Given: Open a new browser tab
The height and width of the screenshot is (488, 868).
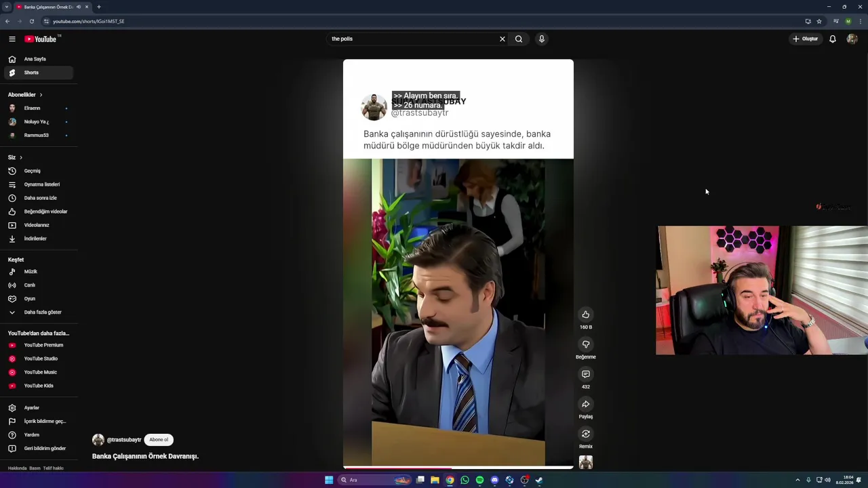Looking at the screenshot, I should (99, 7).
